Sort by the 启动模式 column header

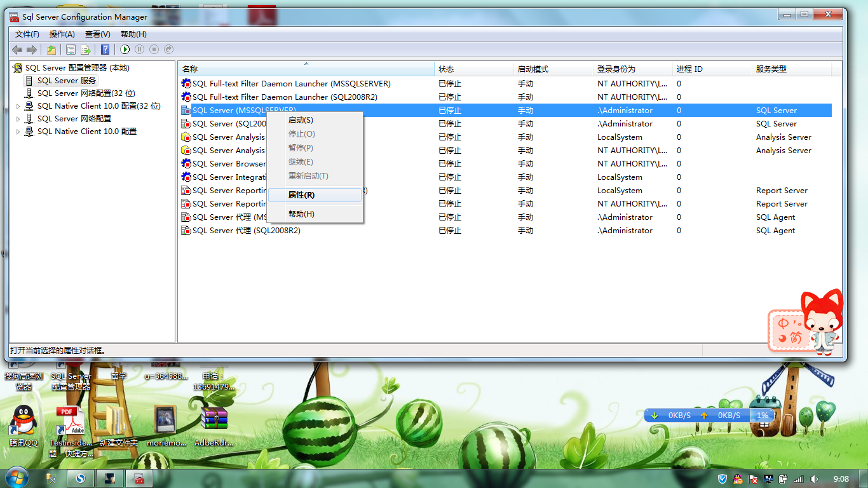[x=553, y=69]
